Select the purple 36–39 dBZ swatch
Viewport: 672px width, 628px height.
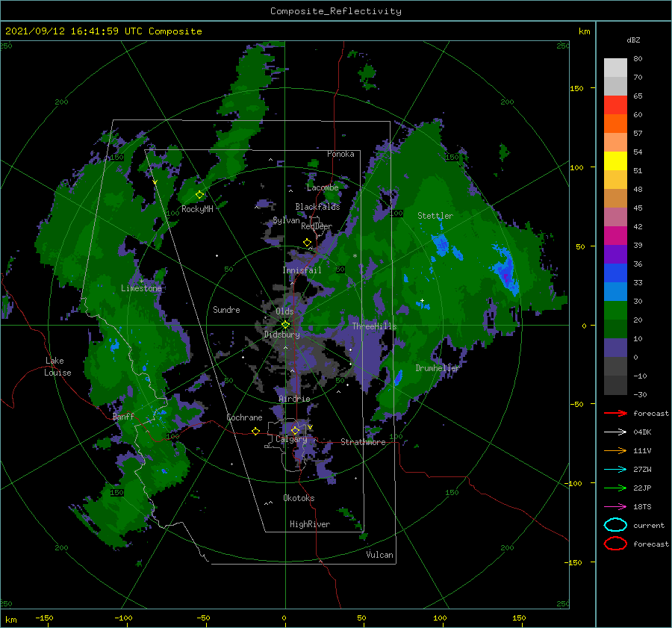(615, 254)
